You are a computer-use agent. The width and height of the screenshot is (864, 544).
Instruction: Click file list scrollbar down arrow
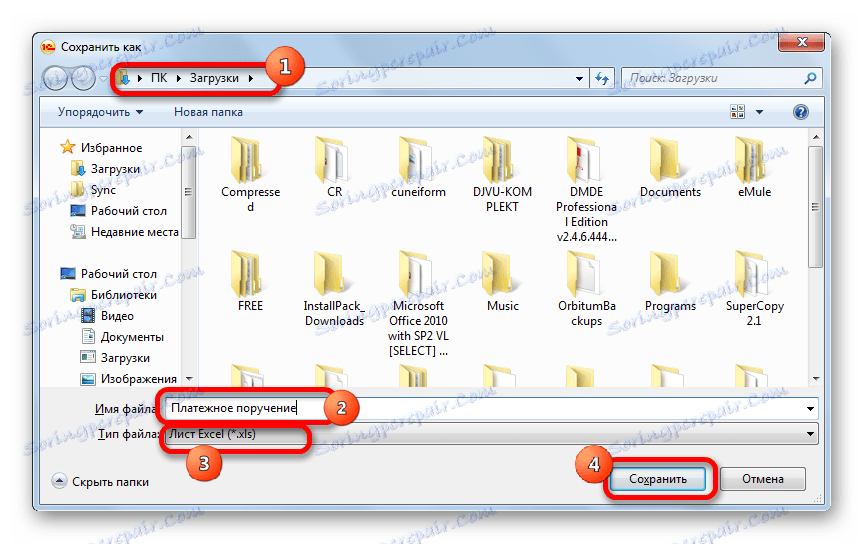tap(816, 379)
